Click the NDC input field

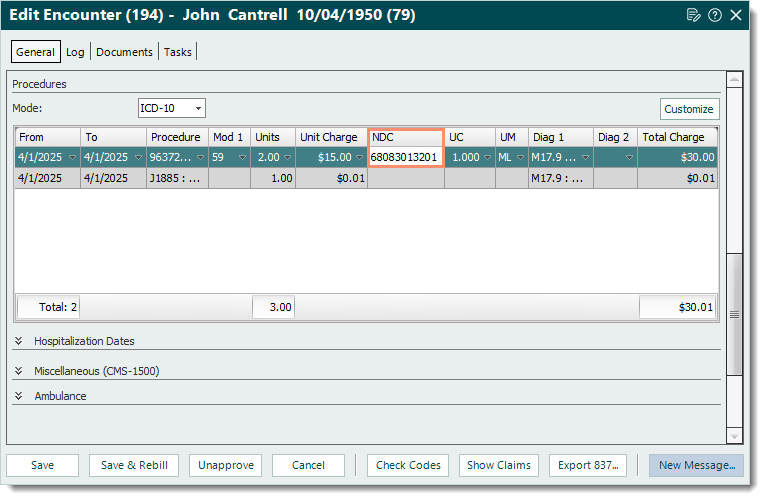pyautogui.click(x=405, y=158)
